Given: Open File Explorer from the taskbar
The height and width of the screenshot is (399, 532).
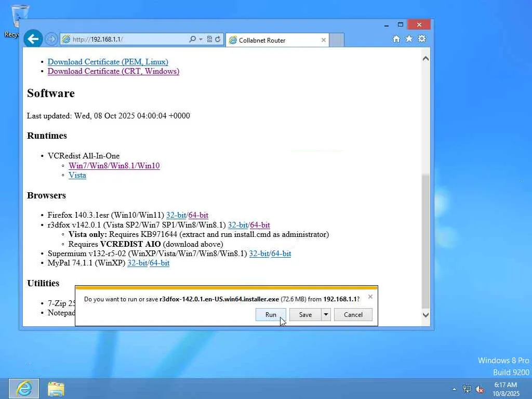Looking at the screenshot, I should pos(56,389).
